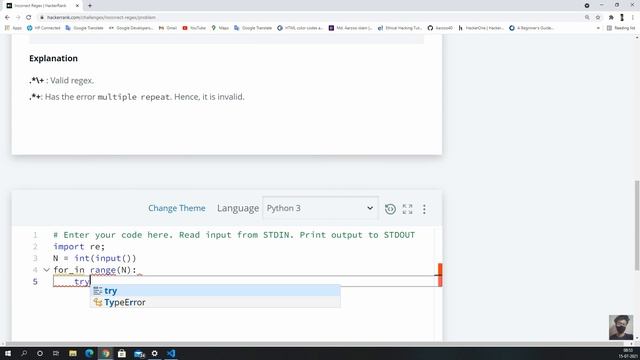The height and width of the screenshot is (360, 640).
Task: Open the editor three-dot options menu
Action: click(424, 209)
